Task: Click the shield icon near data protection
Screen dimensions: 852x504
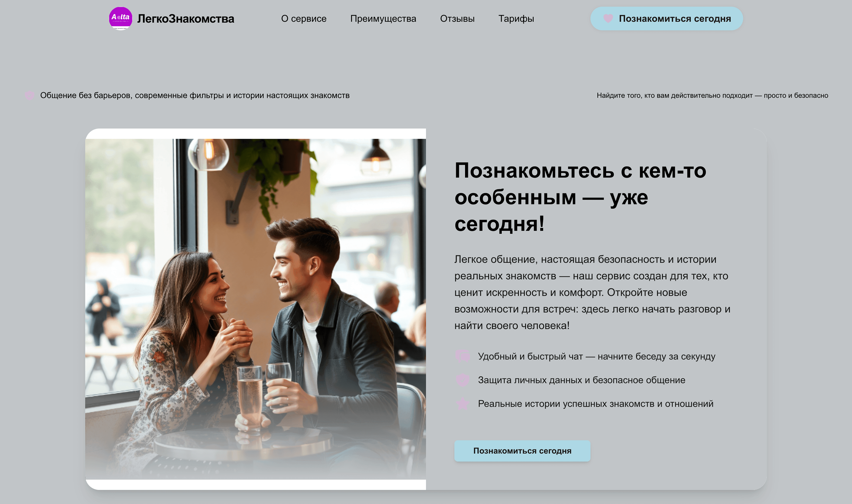Action: (x=462, y=380)
